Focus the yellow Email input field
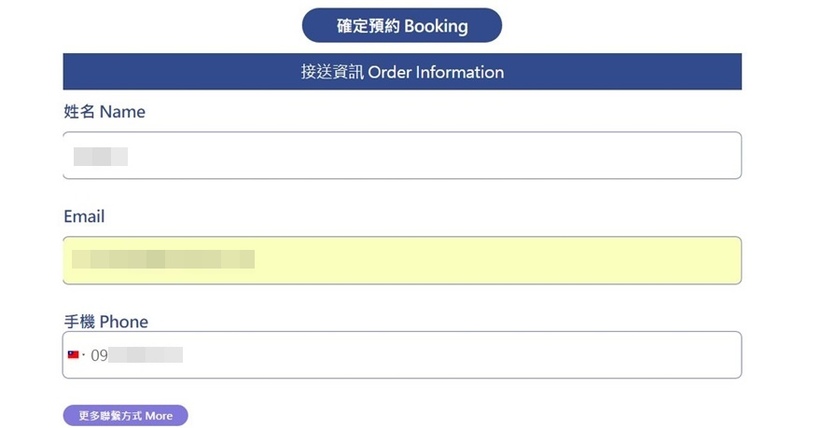Viewport: 821px width, 428px height. [x=401, y=261]
